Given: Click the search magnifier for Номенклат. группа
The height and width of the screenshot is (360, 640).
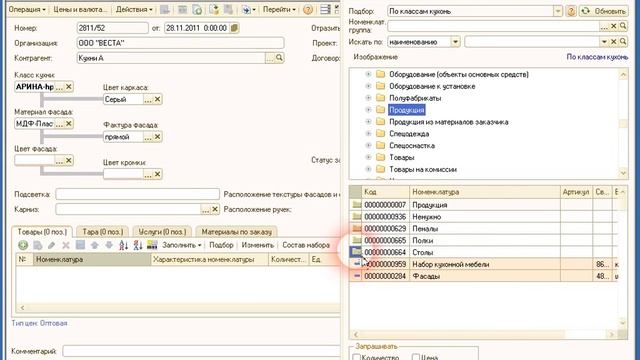Looking at the screenshot, I should pos(623,26).
